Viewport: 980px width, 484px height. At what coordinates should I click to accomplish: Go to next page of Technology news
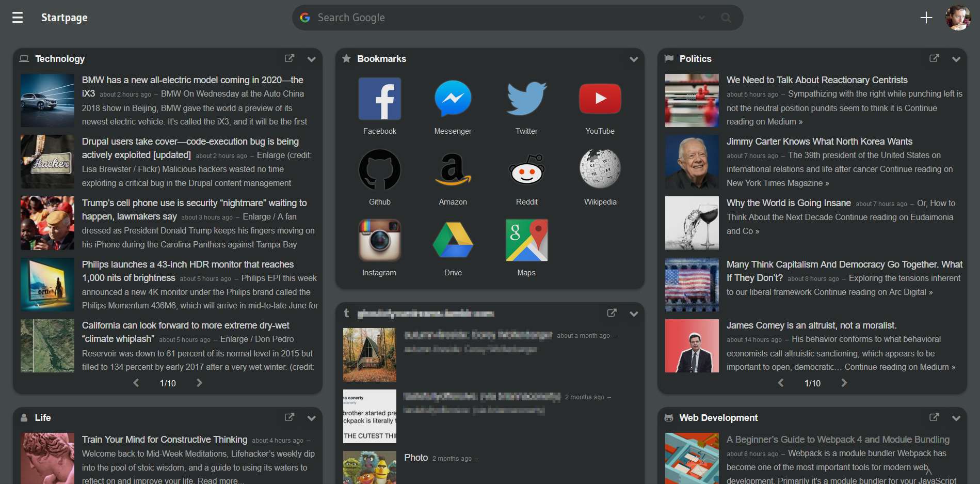[199, 383]
